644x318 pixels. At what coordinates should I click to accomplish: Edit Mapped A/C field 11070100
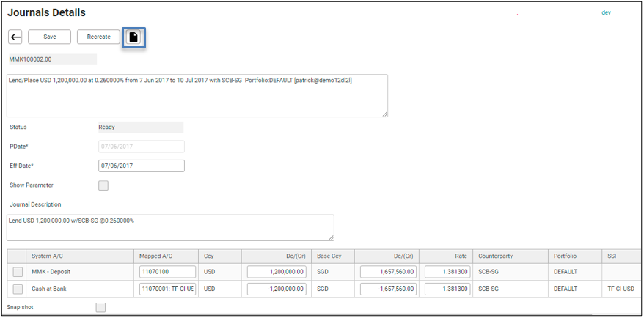[x=167, y=272]
